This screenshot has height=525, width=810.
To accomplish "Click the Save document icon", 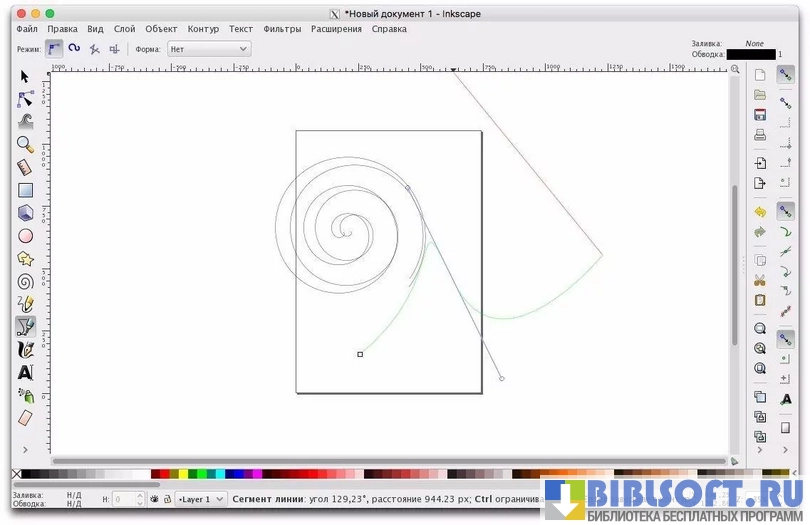I will tap(760, 115).
